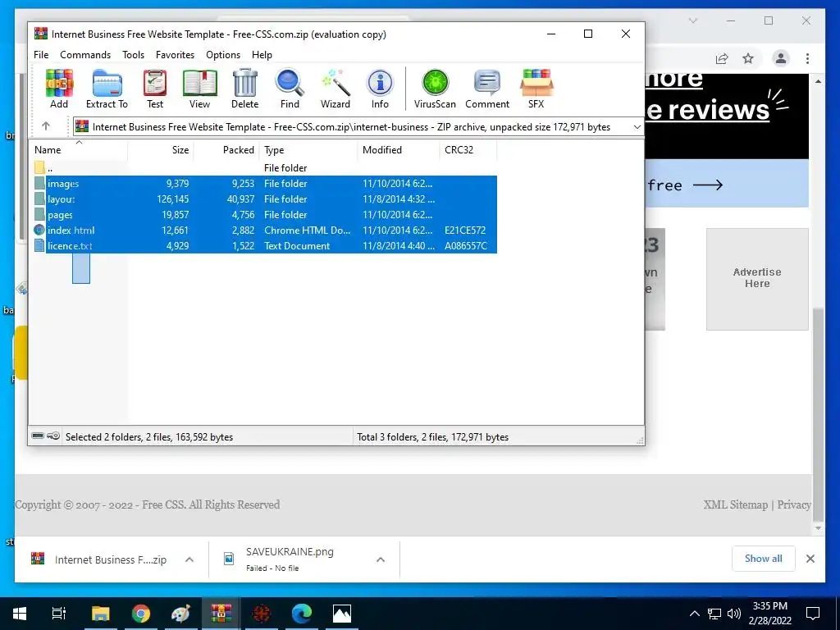Open the Favorites menu

176,55
